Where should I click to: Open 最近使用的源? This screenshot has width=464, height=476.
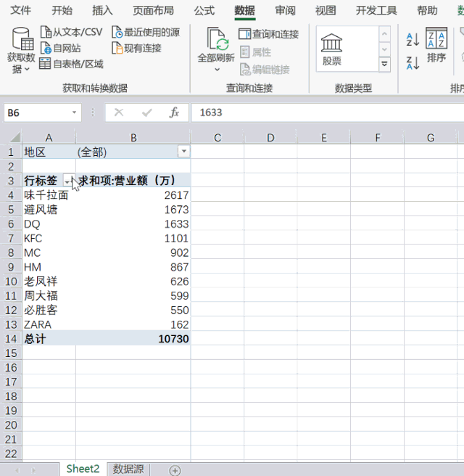[x=146, y=32]
